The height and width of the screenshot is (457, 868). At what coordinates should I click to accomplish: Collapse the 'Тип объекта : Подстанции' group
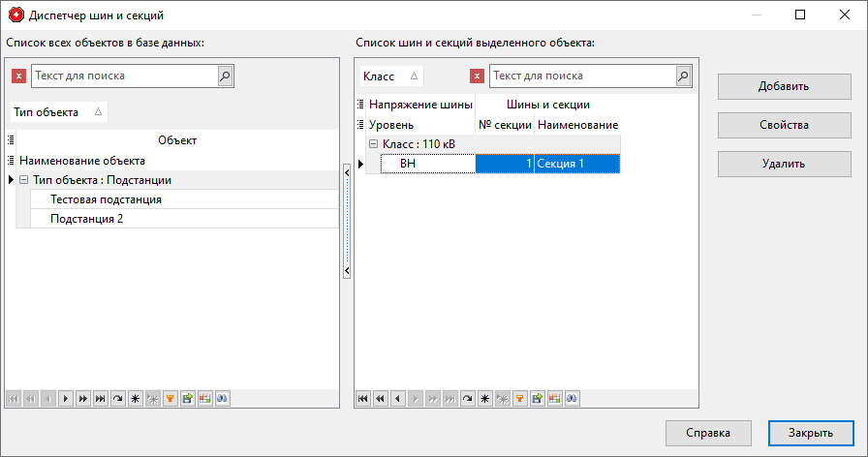23,180
